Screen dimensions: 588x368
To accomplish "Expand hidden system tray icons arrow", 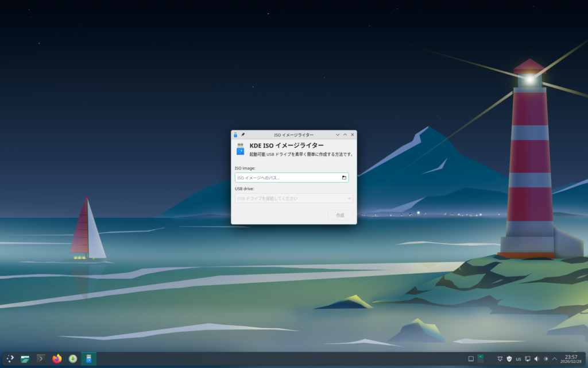I will coord(554,359).
